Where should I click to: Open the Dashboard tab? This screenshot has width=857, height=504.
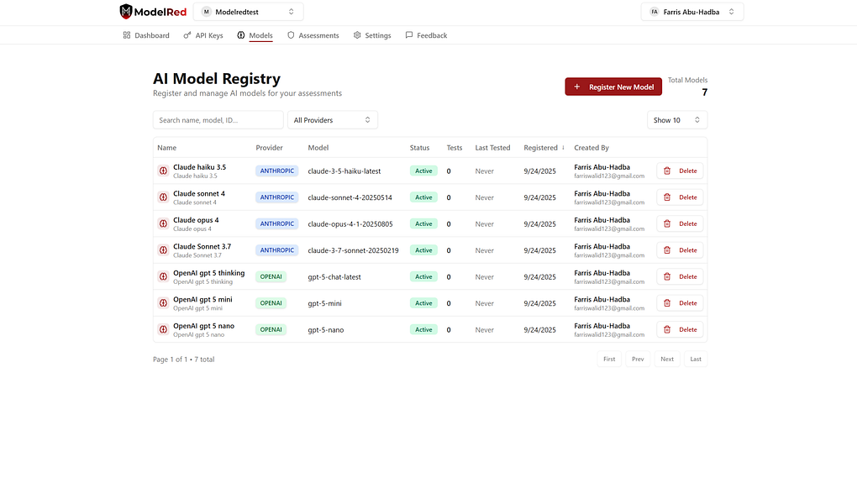point(146,35)
